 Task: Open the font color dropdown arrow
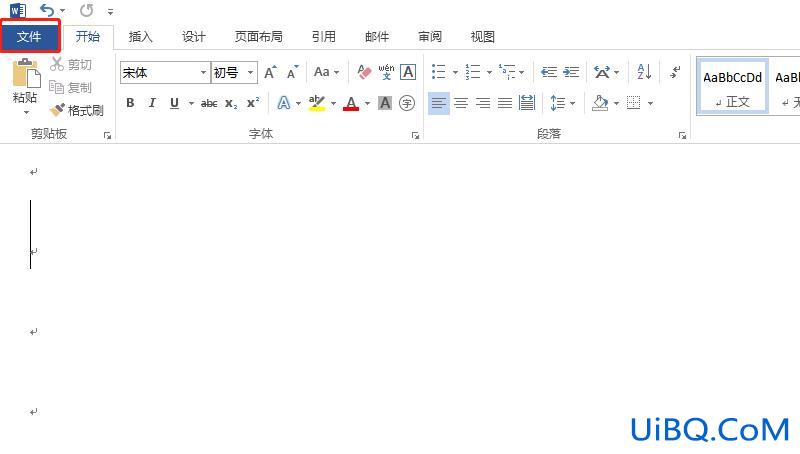367,104
